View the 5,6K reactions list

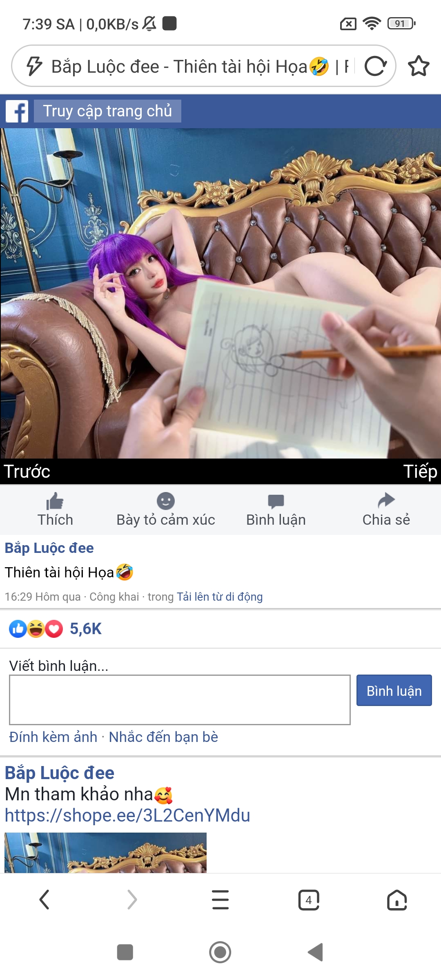[56, 629]
